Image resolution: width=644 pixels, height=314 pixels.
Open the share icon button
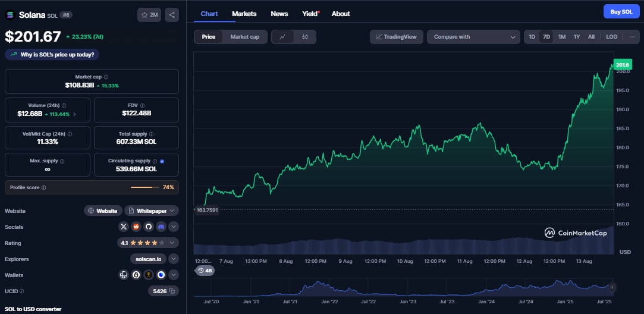tap(172, 15)
